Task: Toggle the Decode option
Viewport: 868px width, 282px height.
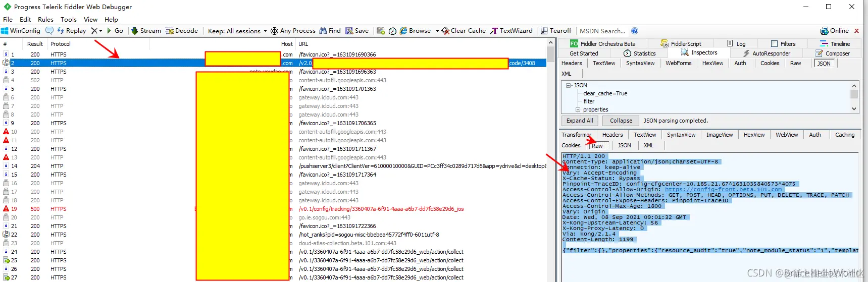Action: click(x=182, y=31)
